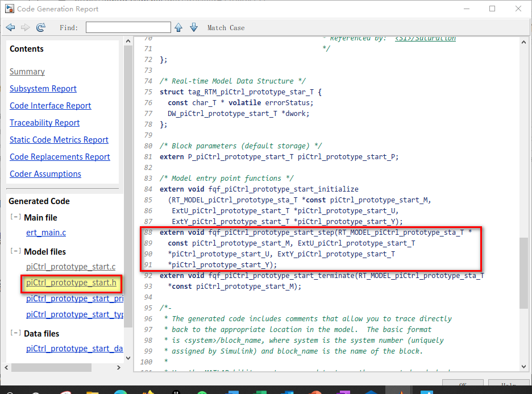Click in the Find text field

pos(128,27)
